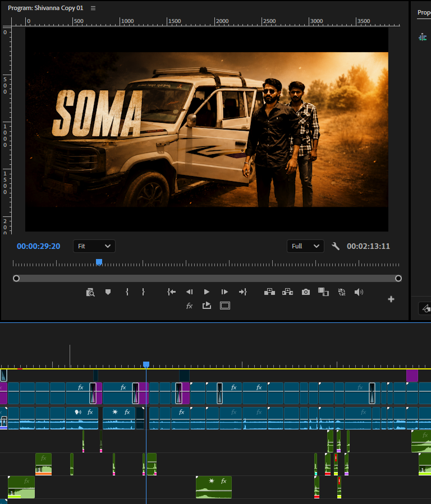Step forward one frame
Viewport: 431px width, 504px height.
click(224, 292)
